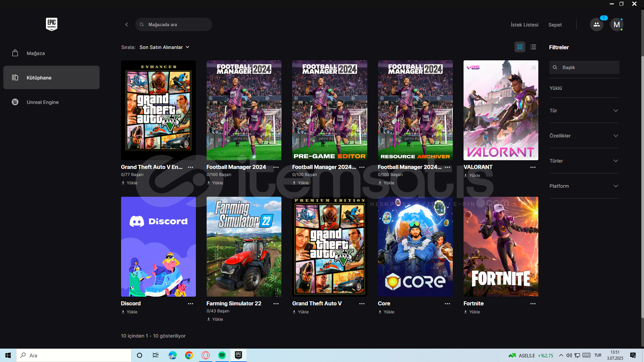Open the volume control in tray

coord(569,355)
